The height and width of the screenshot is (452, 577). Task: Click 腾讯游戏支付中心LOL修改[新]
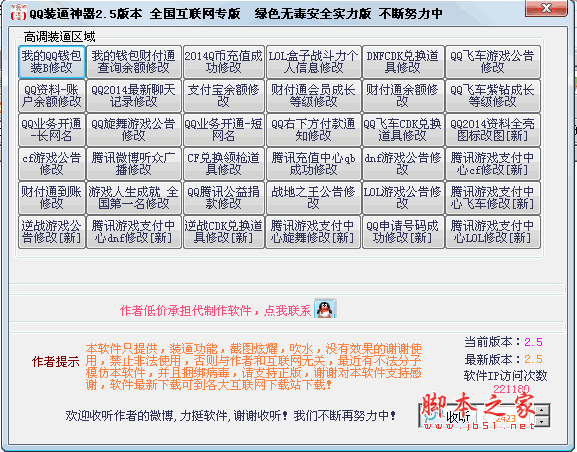(492, 232)
